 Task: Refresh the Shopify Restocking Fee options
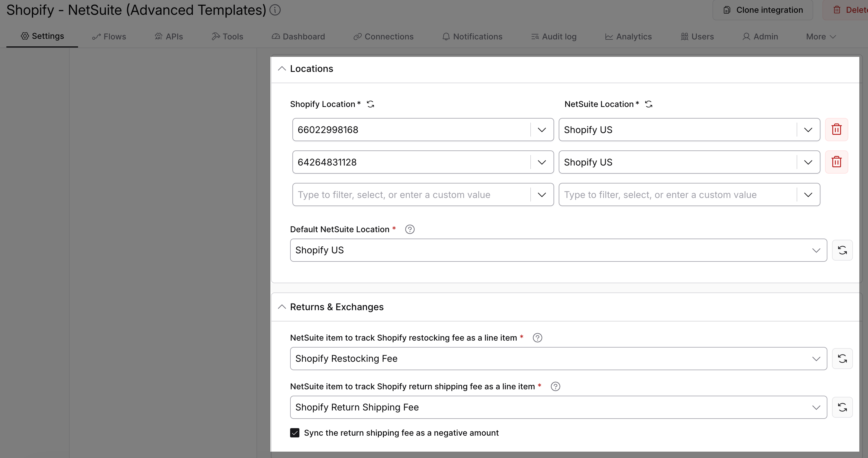tap(842, 359)
